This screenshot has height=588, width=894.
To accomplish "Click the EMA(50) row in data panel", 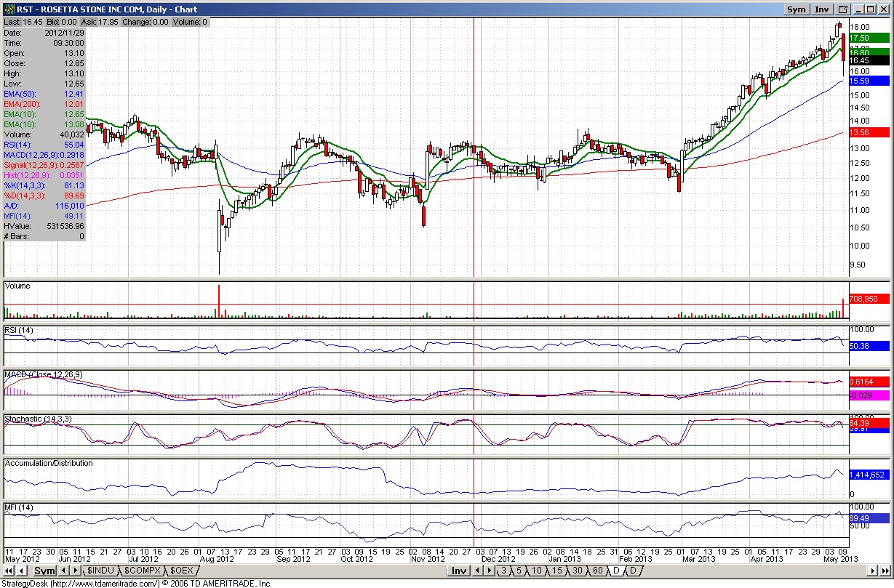I will (44, 94).
